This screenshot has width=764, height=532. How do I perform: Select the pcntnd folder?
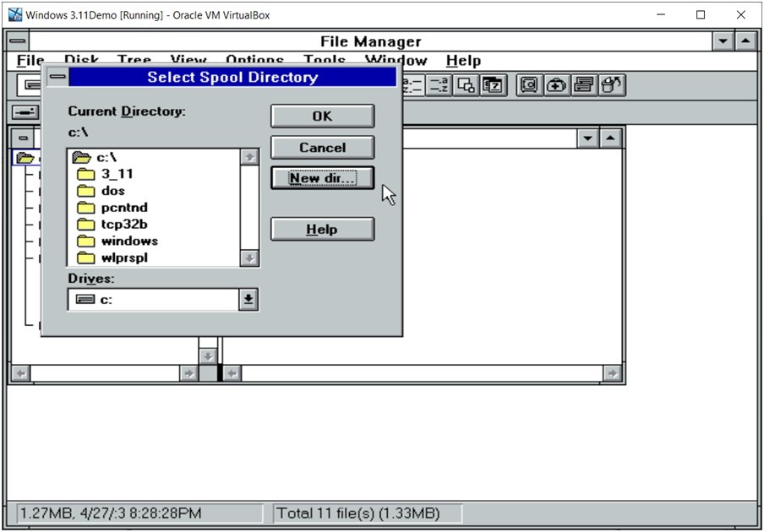[154, 208]
